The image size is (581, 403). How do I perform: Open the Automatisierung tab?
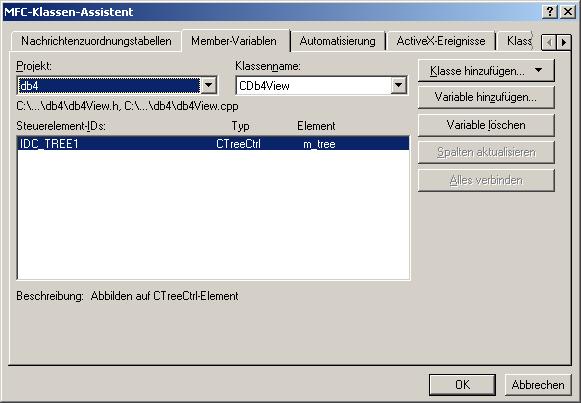pos(338,41)
